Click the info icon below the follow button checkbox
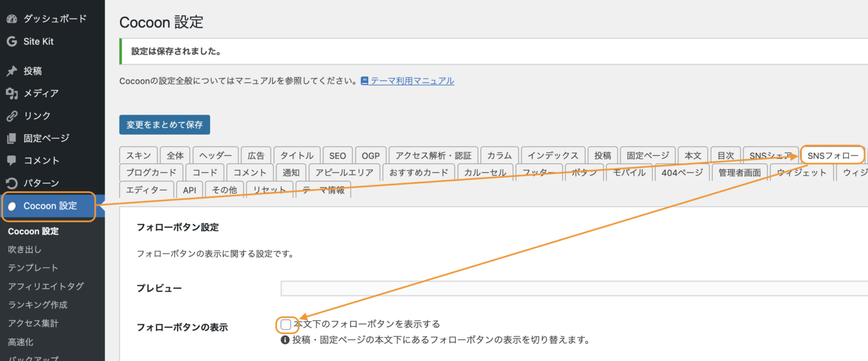The width and height of the screenshot is (868, 361). coord(284,340)
